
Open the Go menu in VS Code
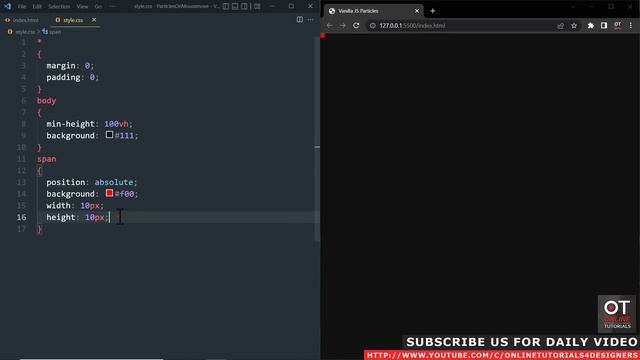pyautogui.click(x=98, y=7)
